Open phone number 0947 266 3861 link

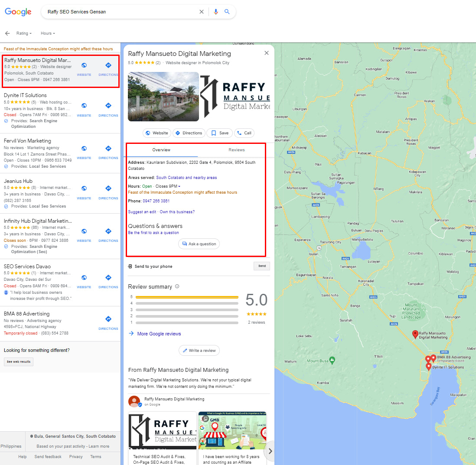point(156,201)
